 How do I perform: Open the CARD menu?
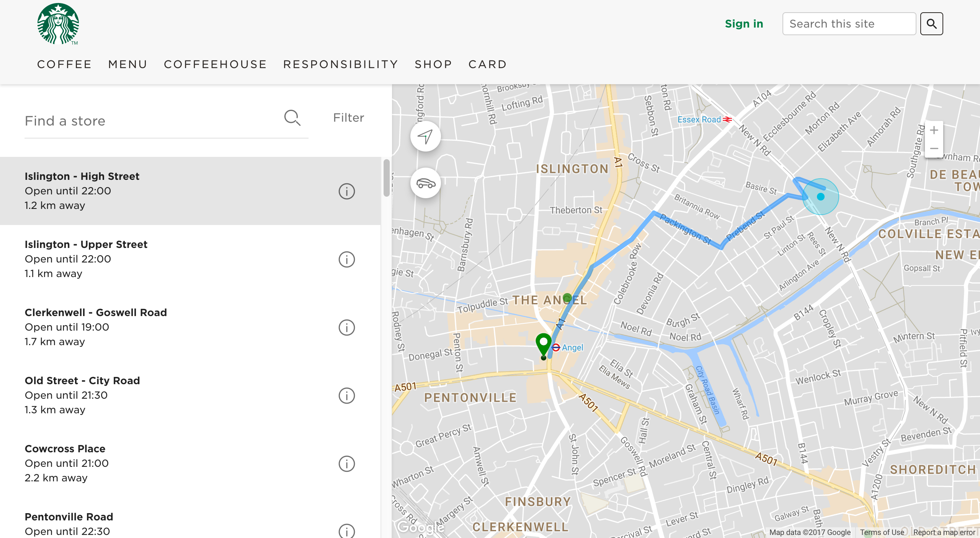tap(488, 64)
